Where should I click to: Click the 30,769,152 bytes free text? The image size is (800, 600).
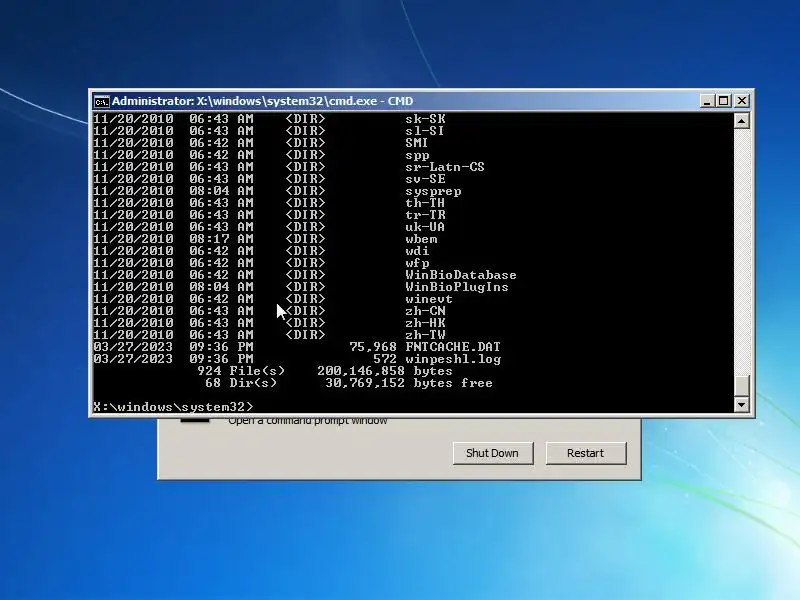409,383
